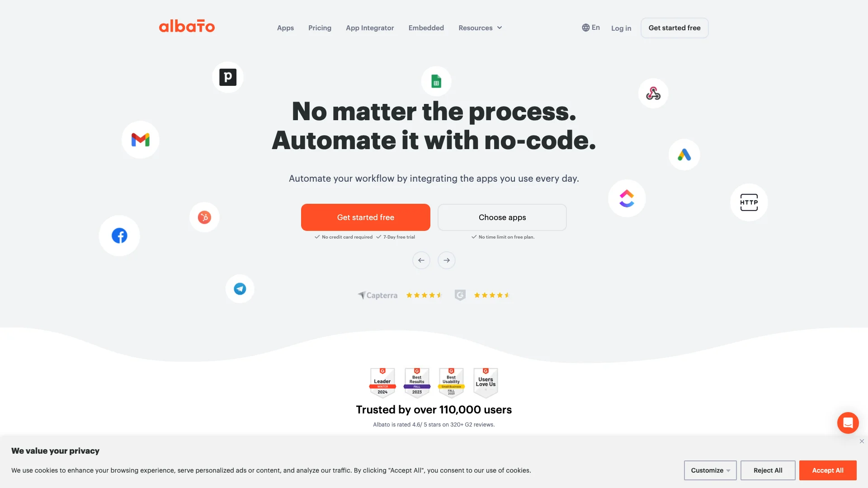Click Log in text link
The width and height of the screenshot is (868, 488).
(621, 28)
